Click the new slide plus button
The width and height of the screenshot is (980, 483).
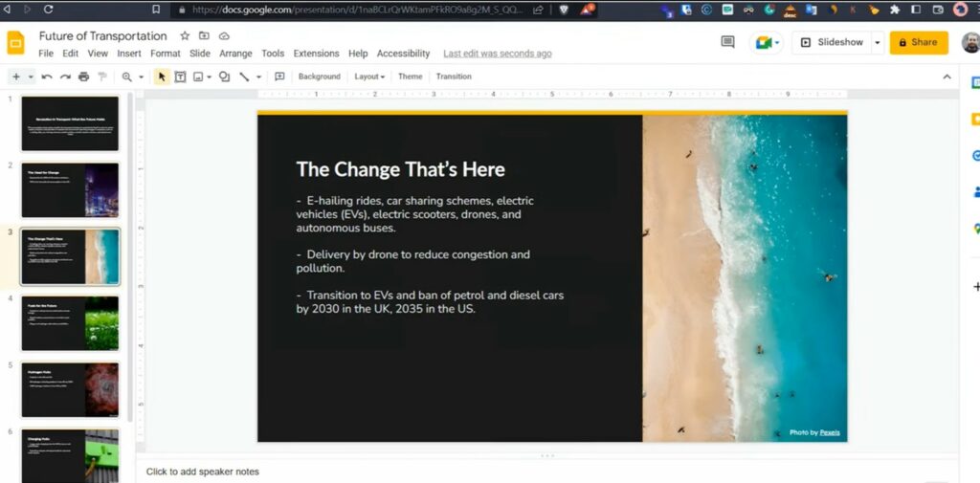tap(16, 77)
